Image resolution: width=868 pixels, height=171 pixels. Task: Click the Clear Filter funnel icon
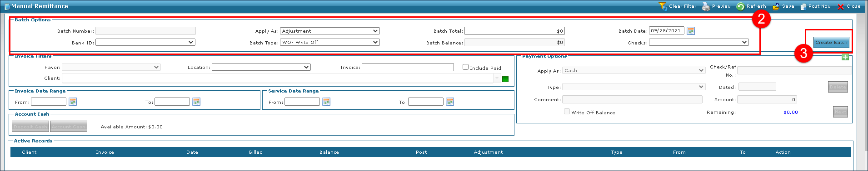[x=663, y=6]
